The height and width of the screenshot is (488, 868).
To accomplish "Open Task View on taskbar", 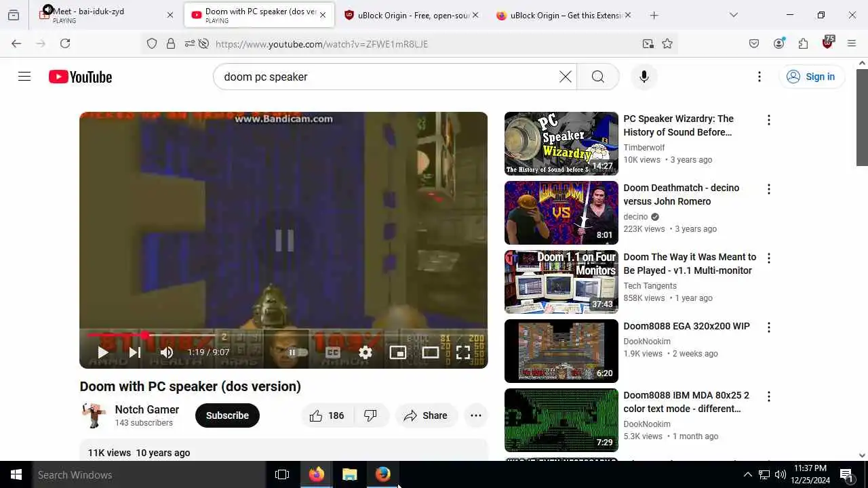I will [282, 474].
